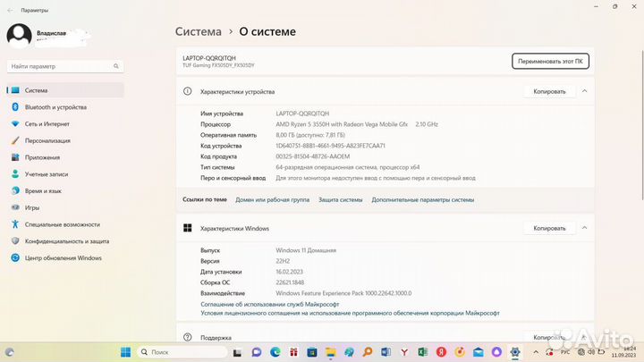Open Центр обновления Windows
This screenshot has width=644, height=362.
click(x=63, y=257)
